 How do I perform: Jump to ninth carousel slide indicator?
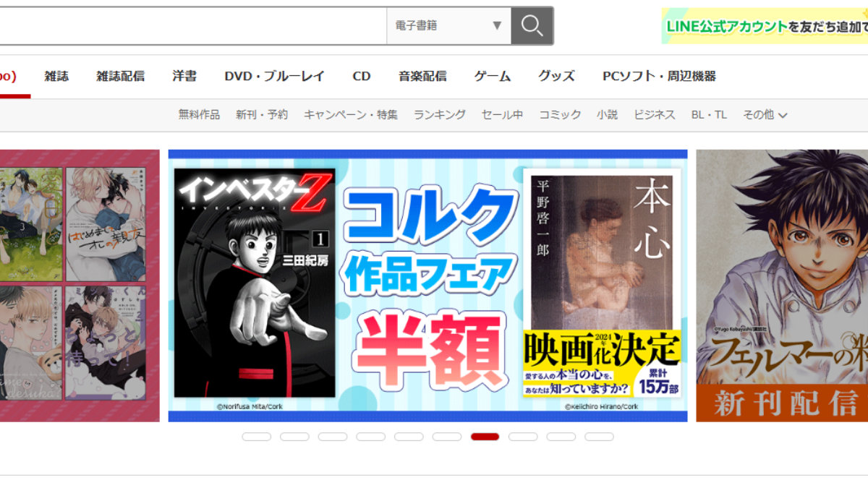pyautogui.click(x=561, y=437)
